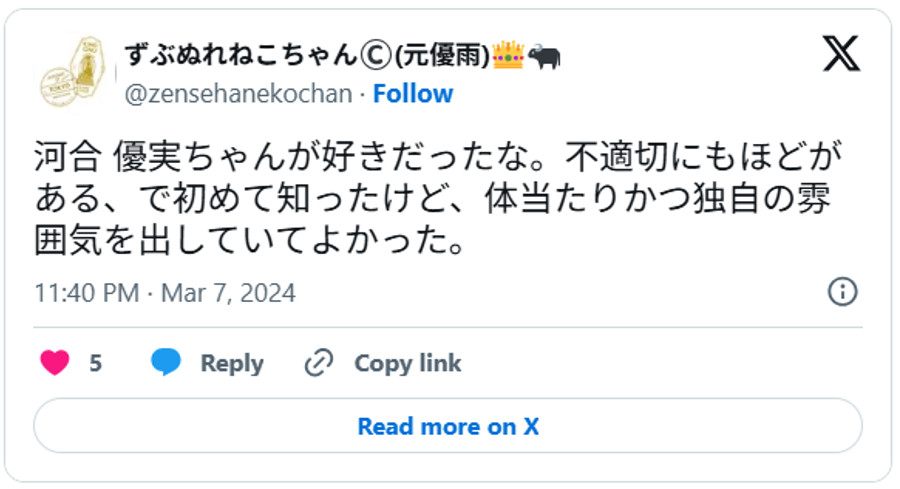Click the X logo
This screenshot has width=900, height=489.
click(841, 55)
